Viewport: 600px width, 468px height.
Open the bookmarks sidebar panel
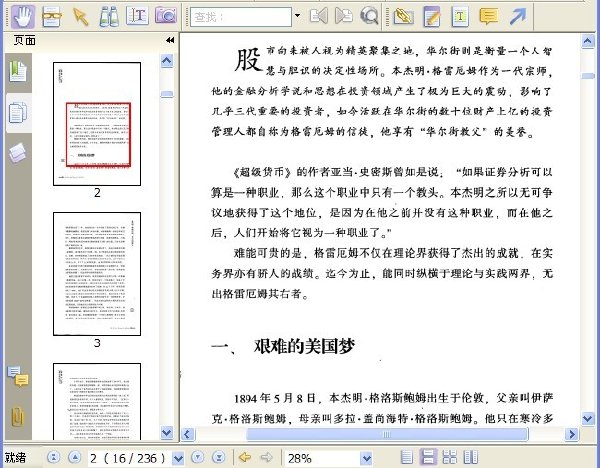[x=18, y=72]
